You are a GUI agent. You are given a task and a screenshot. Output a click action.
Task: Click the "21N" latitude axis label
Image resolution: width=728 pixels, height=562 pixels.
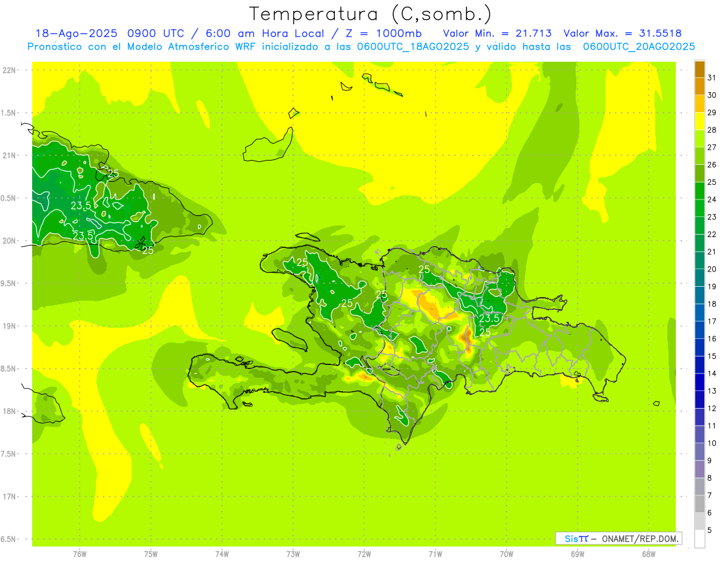(9, 155)
